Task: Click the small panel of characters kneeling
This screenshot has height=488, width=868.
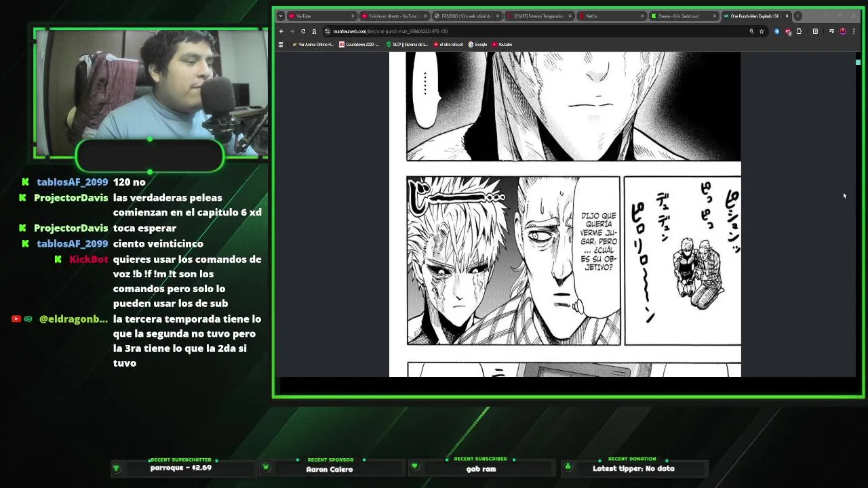Action: [682, 261]
